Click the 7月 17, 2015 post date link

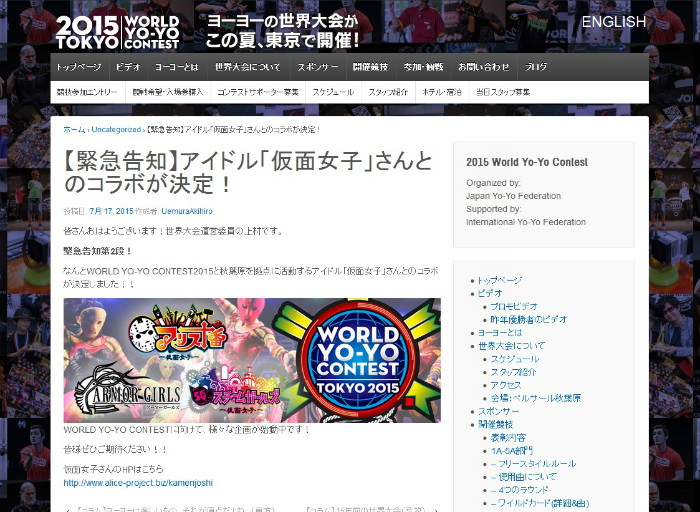112,211
